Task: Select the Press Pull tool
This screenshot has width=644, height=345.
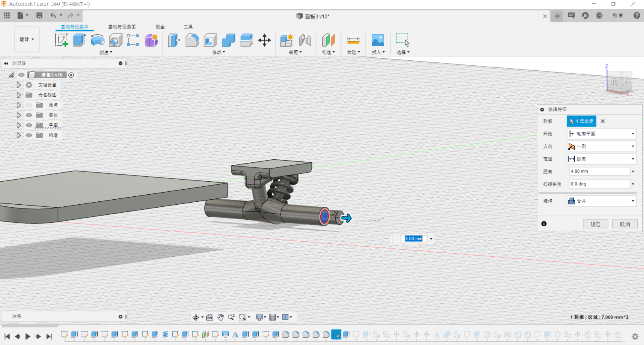Action: (x=174, y=40)
